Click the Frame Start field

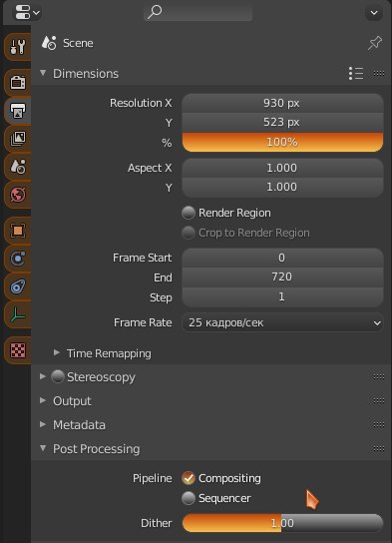[x=282, y=258]
